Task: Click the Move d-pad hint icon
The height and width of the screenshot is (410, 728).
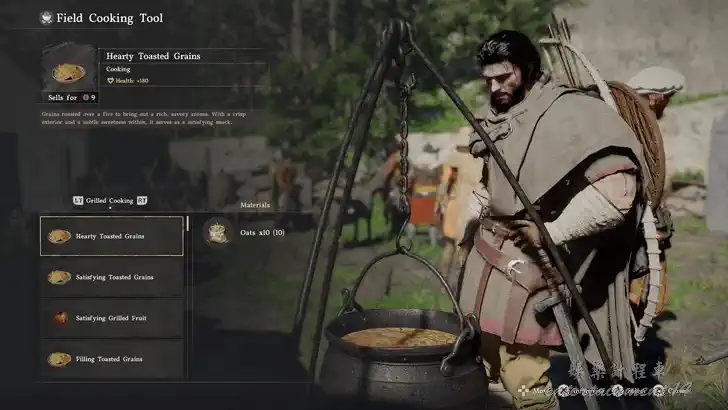Action: click(x=523, y=391)
